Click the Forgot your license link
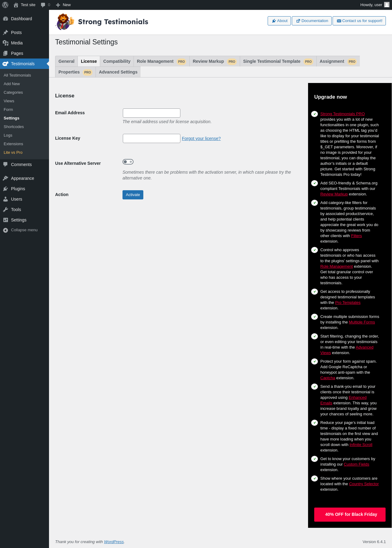Viewport: 392px width, 548px height. pos(201,138)
